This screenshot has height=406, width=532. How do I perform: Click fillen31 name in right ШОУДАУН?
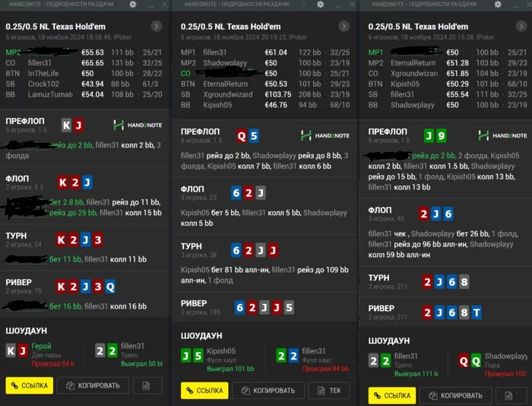click(x=406, y=356)
